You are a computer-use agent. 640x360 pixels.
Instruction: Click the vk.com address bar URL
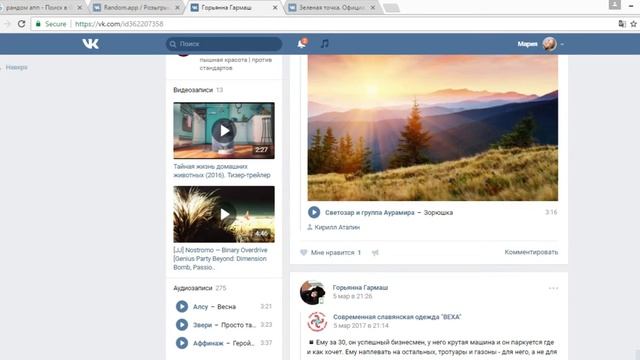click(x=119, y=24)
